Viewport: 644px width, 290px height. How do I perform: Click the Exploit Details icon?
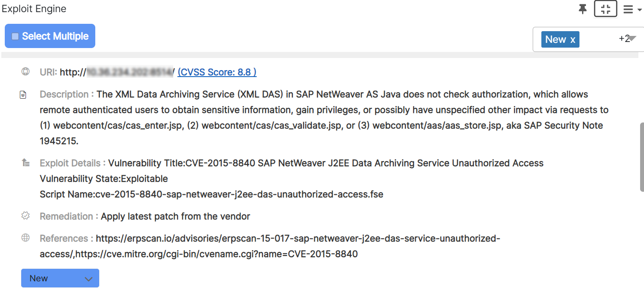click(x=26, y=163)
